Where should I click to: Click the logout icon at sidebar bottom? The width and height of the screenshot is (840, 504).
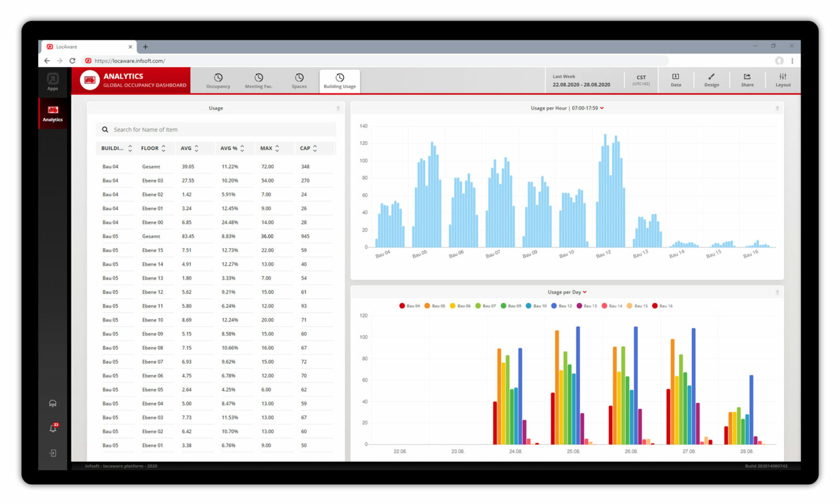tap(52, 453)
